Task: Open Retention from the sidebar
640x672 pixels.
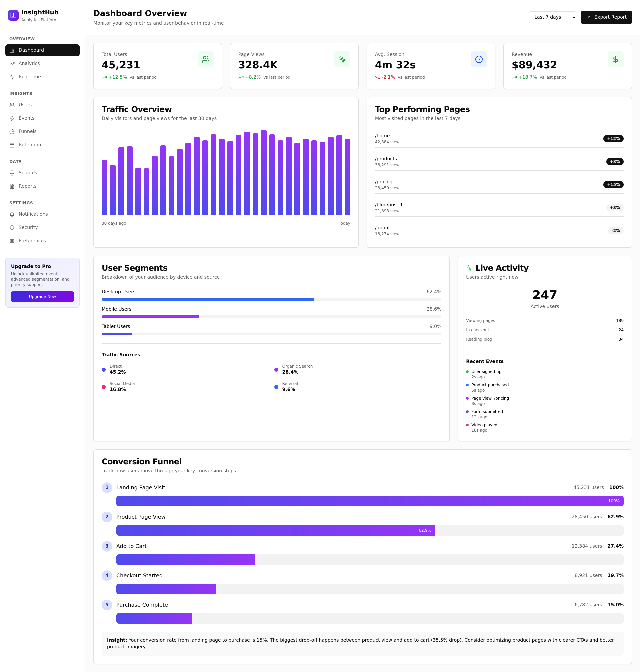Action: pos(30,145)
